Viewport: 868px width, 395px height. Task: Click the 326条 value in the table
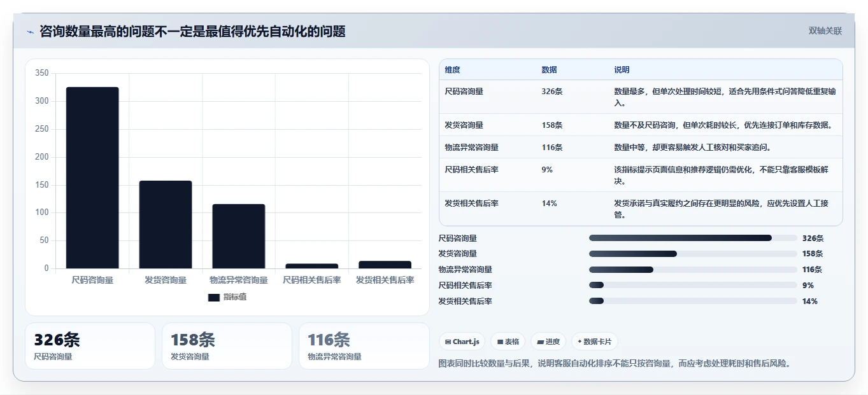click(552, 92)
